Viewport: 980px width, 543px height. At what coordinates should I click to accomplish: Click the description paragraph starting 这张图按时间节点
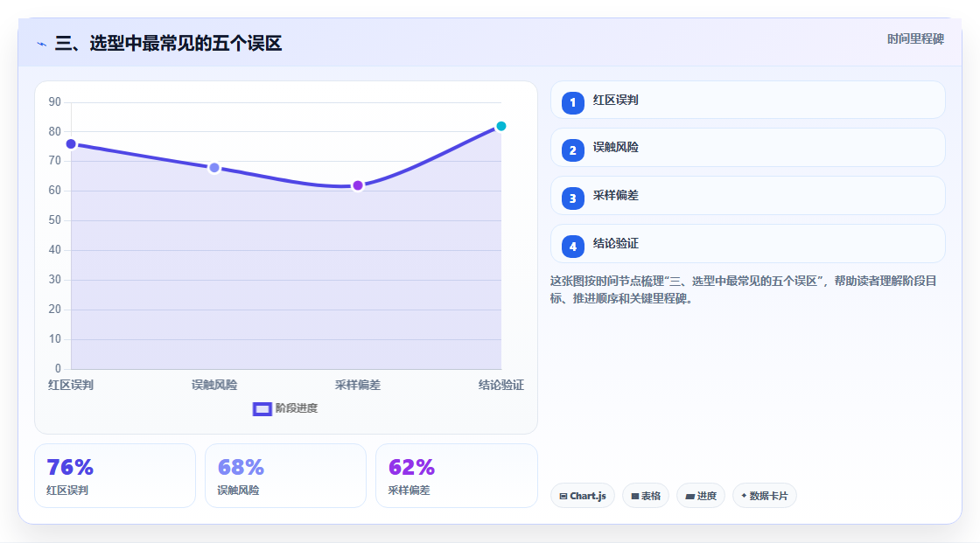744,290
